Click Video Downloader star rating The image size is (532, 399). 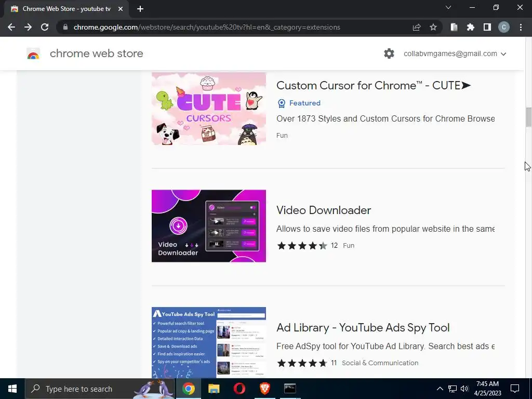(x=302, y=246)
